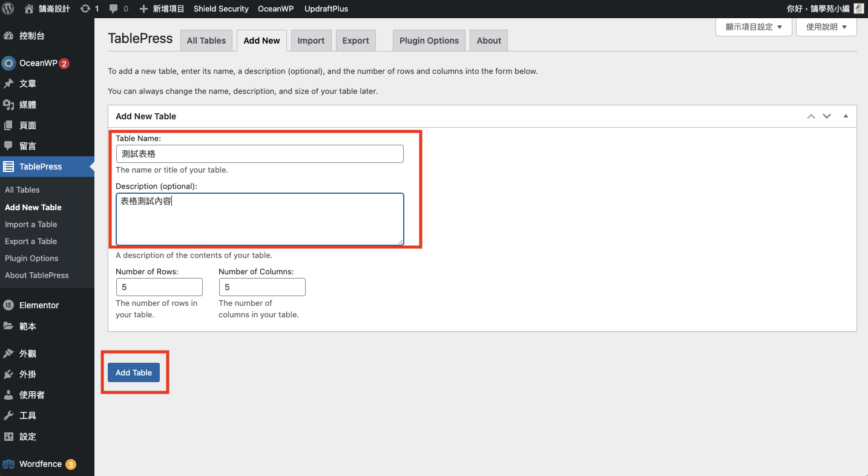This screenshot has height=476, width=868.
Task: Click the TablePress list icon in sidebar
Action: [x=8, y=167]
